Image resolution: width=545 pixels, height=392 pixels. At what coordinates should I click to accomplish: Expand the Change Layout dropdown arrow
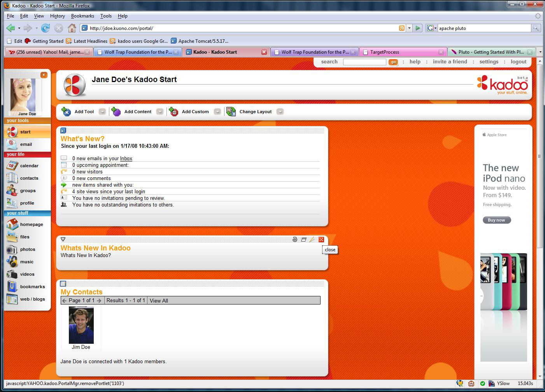[280, 112]
